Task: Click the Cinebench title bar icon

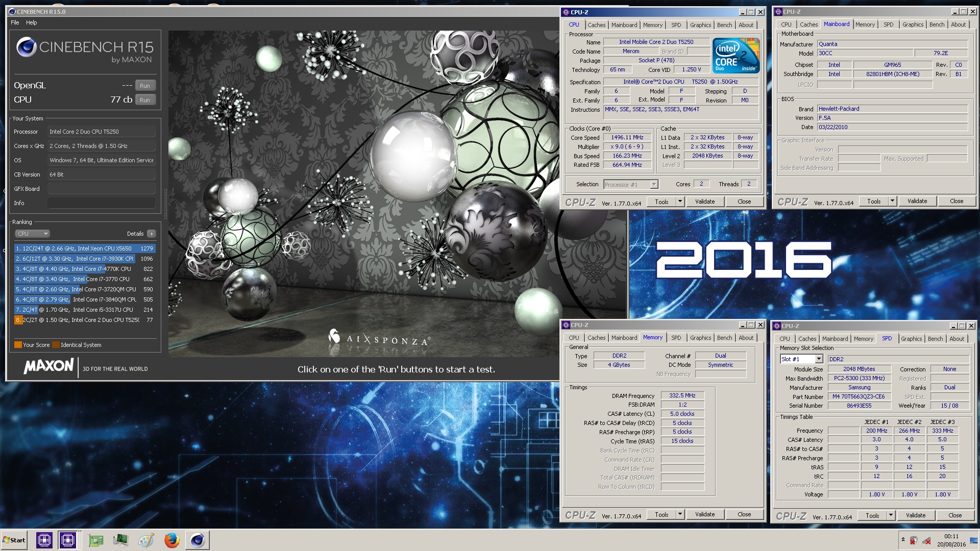Action: coord(13,11)
